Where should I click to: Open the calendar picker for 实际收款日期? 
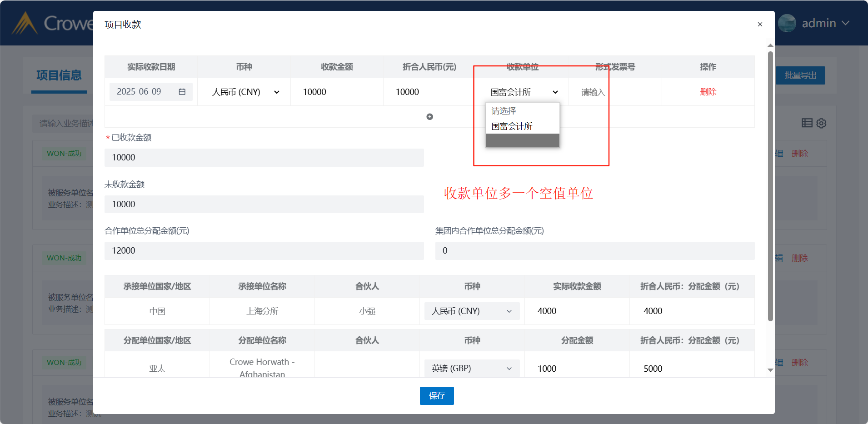click(182, 92)
